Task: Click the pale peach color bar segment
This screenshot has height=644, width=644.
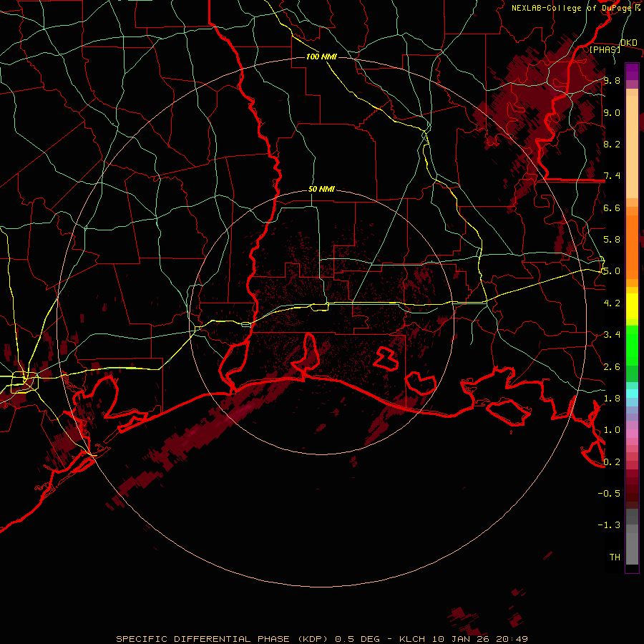Action: coord(632,148)
